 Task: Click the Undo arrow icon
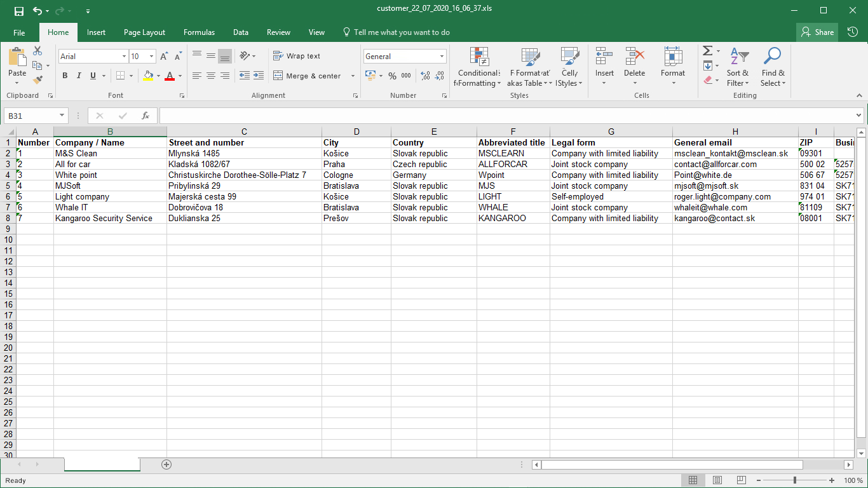coord(37,11)
